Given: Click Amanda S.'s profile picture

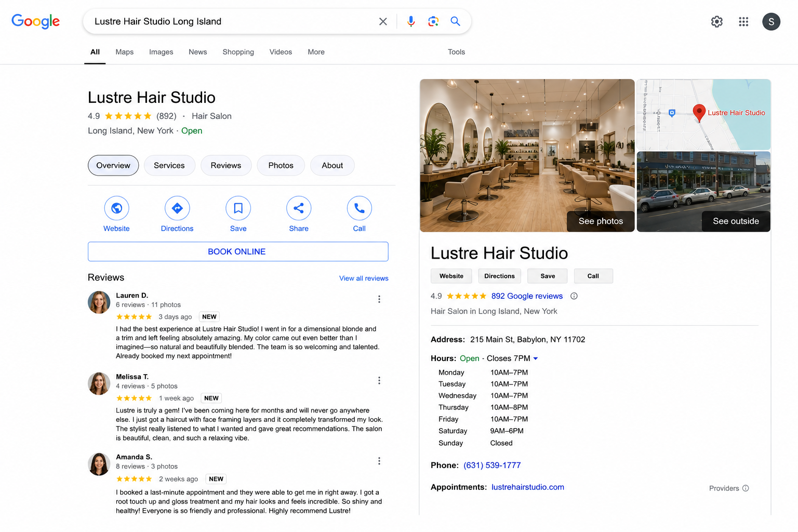Looking at the screenshot, I should [x=99, y=464].
